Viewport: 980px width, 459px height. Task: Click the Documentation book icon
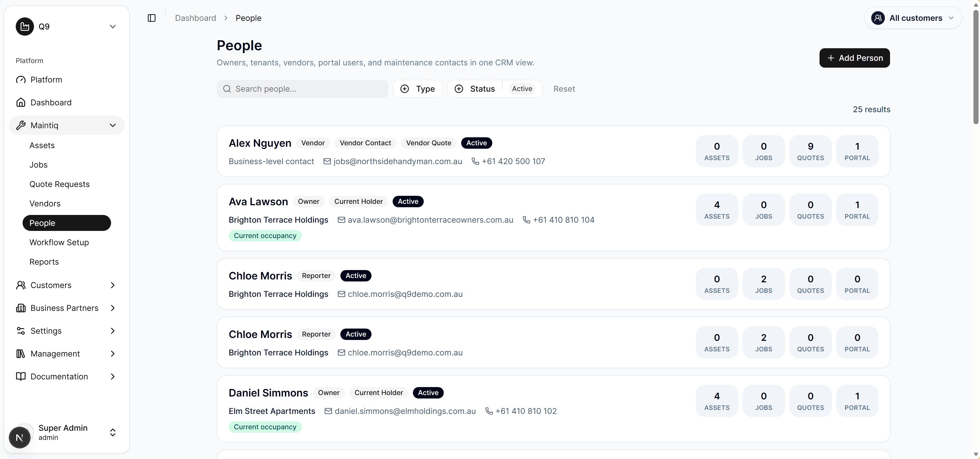[21, 376]
